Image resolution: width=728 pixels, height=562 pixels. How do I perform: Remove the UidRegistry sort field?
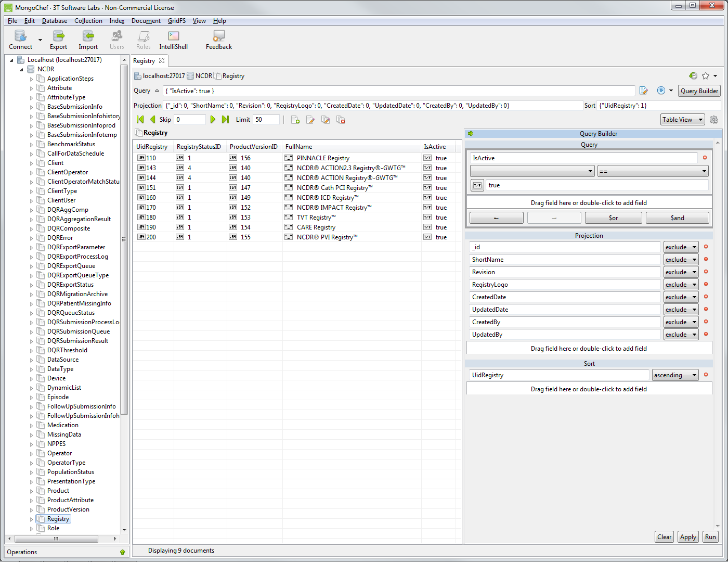pyautogui.click(x=706, y=375)
